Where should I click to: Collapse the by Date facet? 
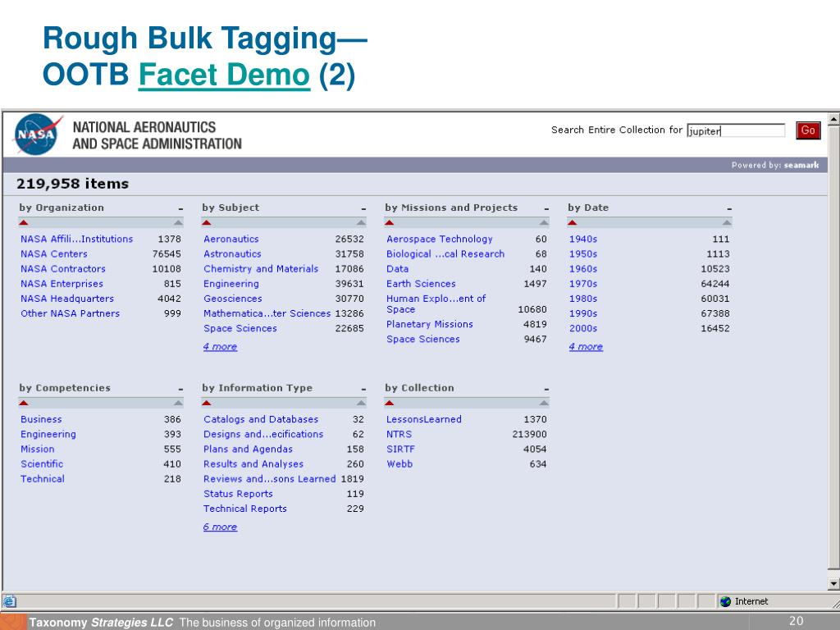click(729, 208)
